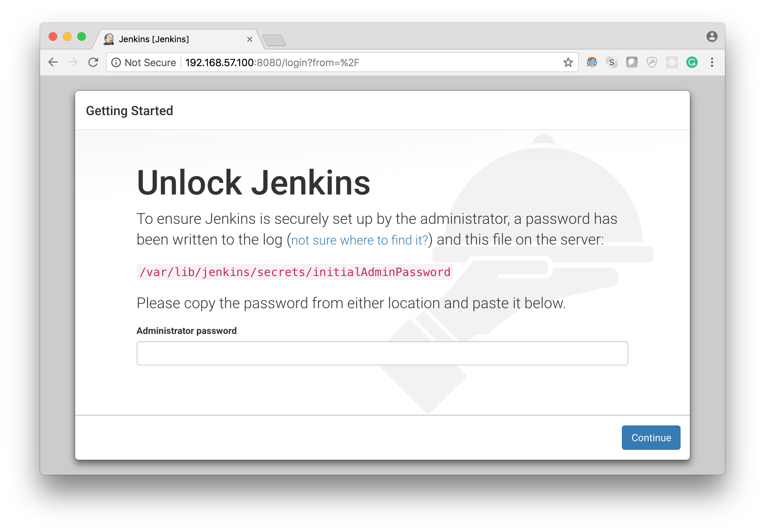Reload the Jenkins login page
The image size is (765, 532).
93,63
